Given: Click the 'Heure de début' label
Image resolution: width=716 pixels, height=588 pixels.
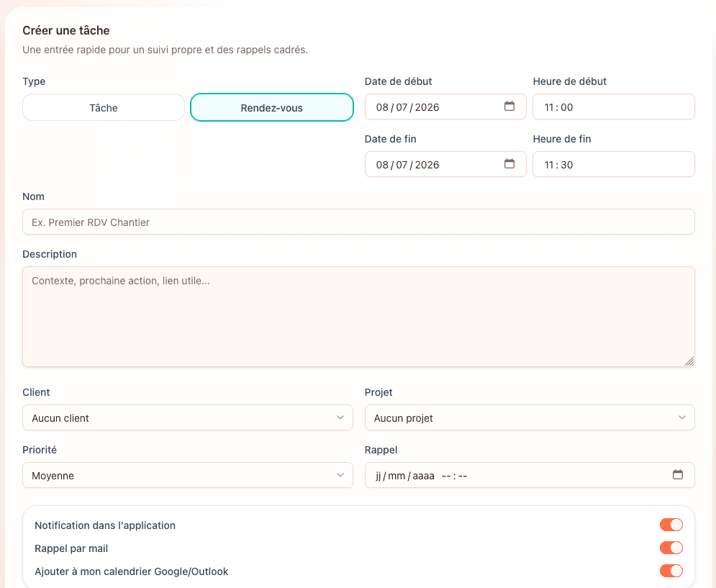Looking at the screenshot, I should [569, 81].
